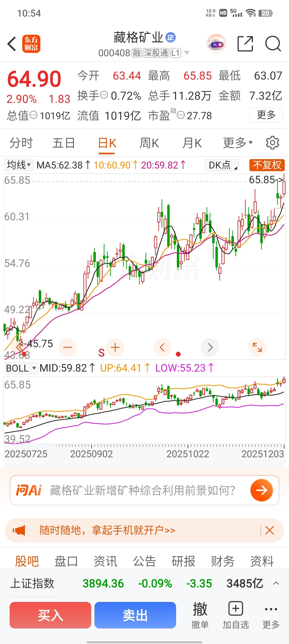Tap the L1 level badge

coord(176,53)
